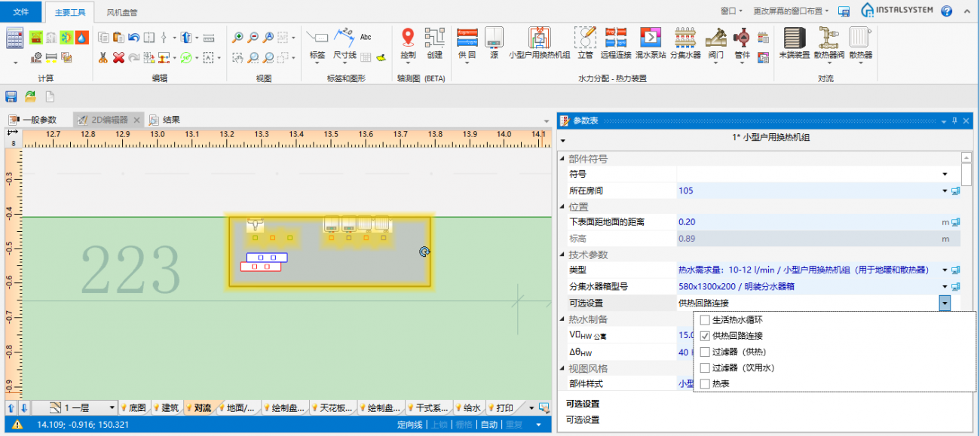980x436 pixels.
Task: Enable the 热表 heat meter checkbox
Action: 705,384
